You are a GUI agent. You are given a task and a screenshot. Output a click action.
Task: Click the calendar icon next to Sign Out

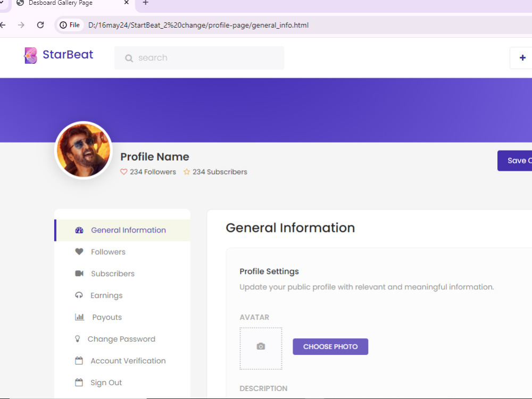point(79,383)
